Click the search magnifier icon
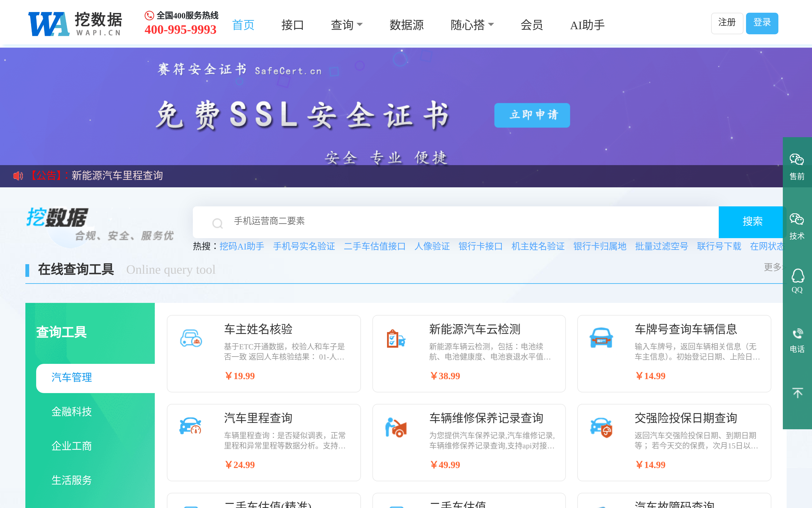 click(217, 223)
